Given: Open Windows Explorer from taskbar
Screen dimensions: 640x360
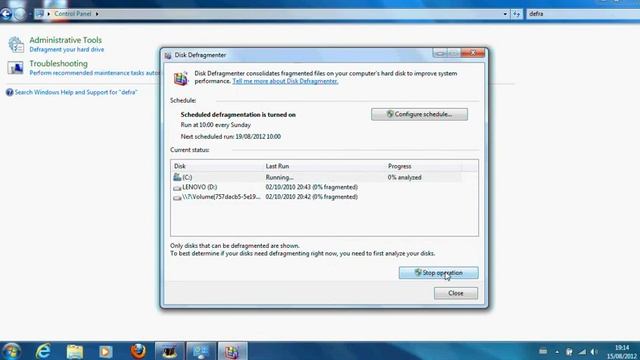Looking at the screenshot, I should point(75,351).
